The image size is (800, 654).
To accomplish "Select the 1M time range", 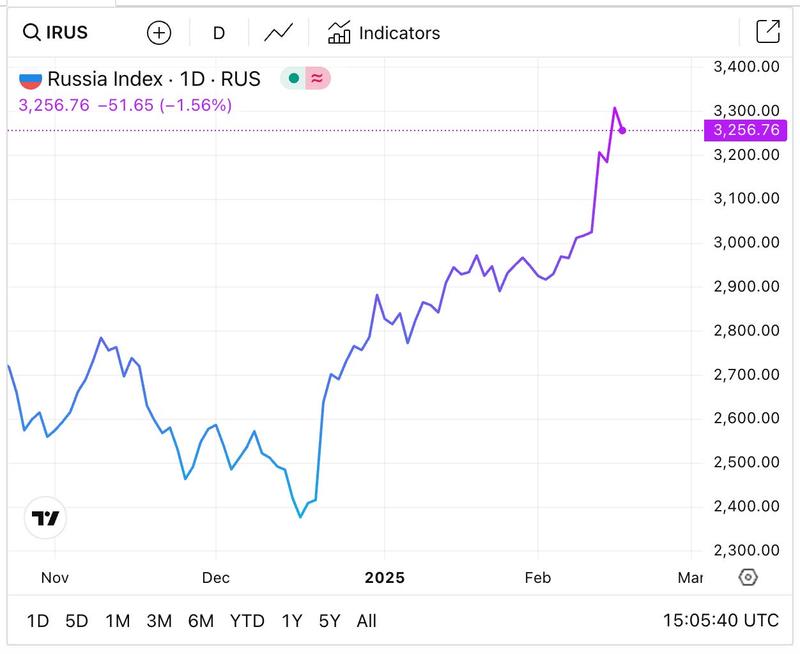I will [117, 621].
